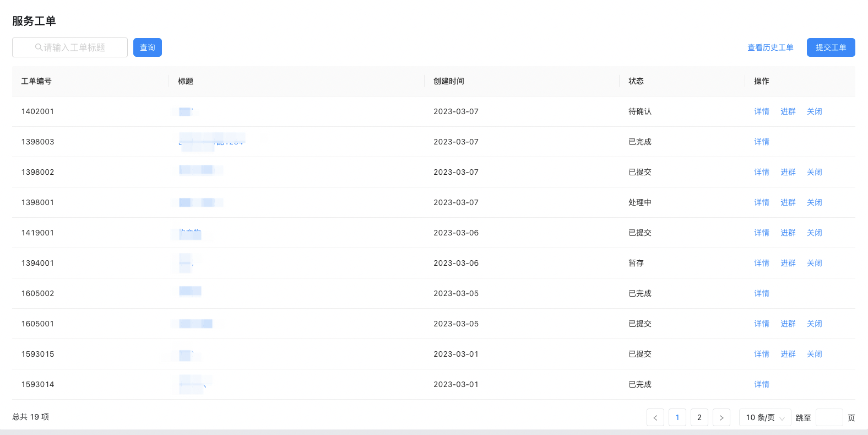Screen dimensions: 868x435
Task: Click 进群 for ticket 1398002
Action: (788, 172)
